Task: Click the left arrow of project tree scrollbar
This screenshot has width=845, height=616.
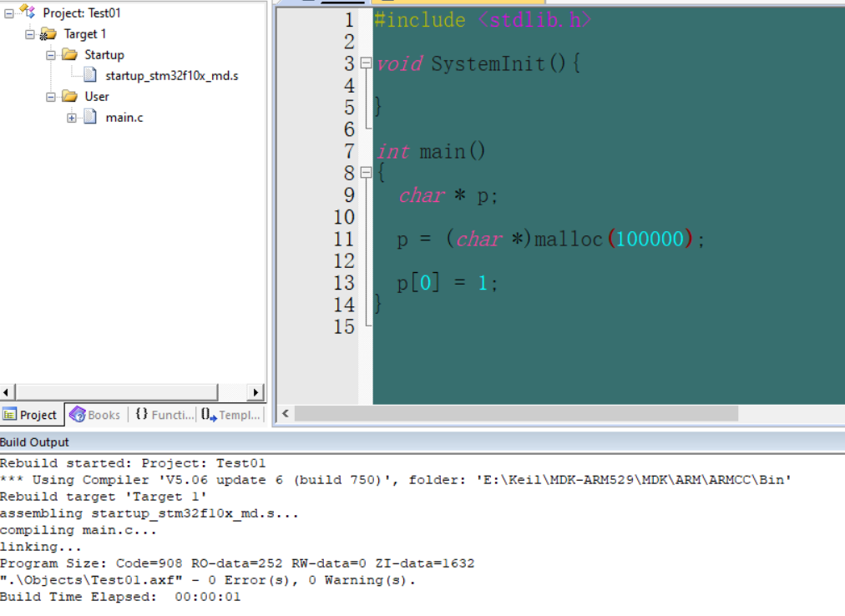Action: pyautogui.click(x=7, y=391)
